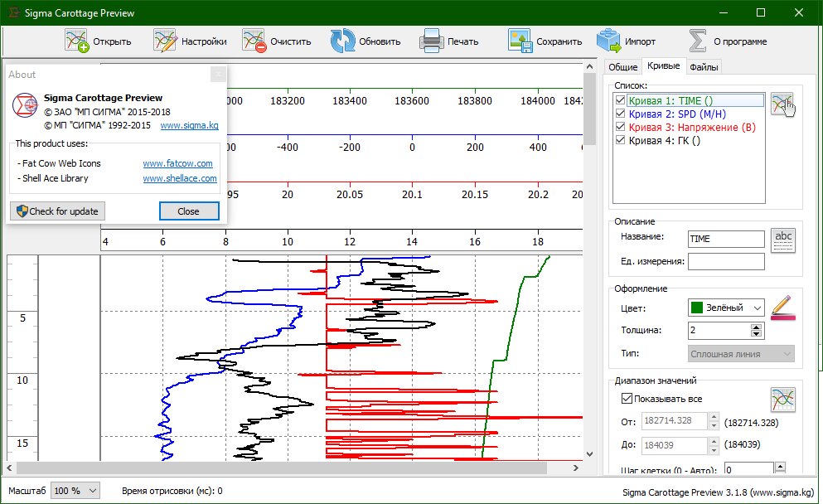Click the Толщина input field
Image resolution: width=823 pixels, height=504 pixels.
(719, 330)
